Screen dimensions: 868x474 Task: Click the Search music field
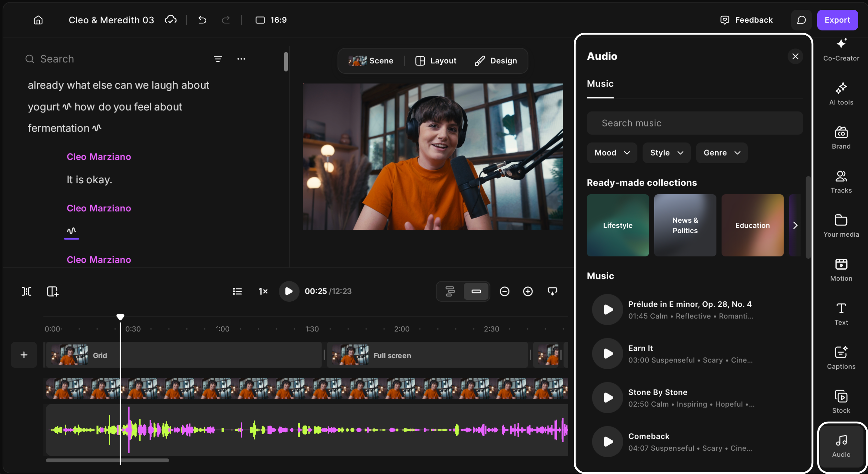(x=695, y=123)
